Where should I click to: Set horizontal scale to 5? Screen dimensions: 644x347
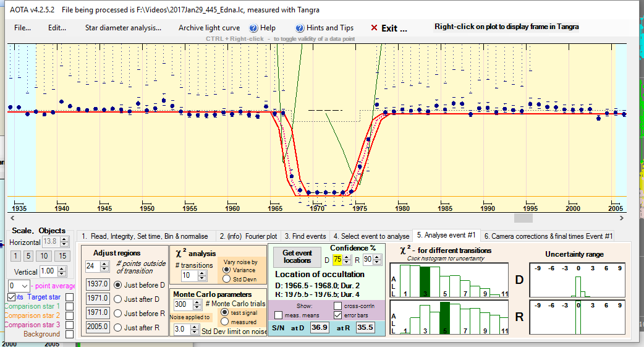[28, 255]
